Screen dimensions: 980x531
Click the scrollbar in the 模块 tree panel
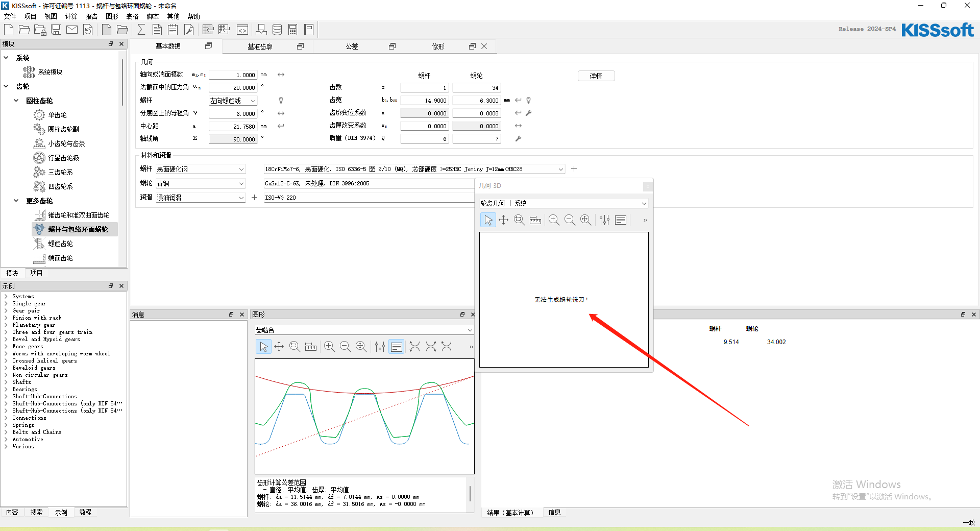click(122, 82)
